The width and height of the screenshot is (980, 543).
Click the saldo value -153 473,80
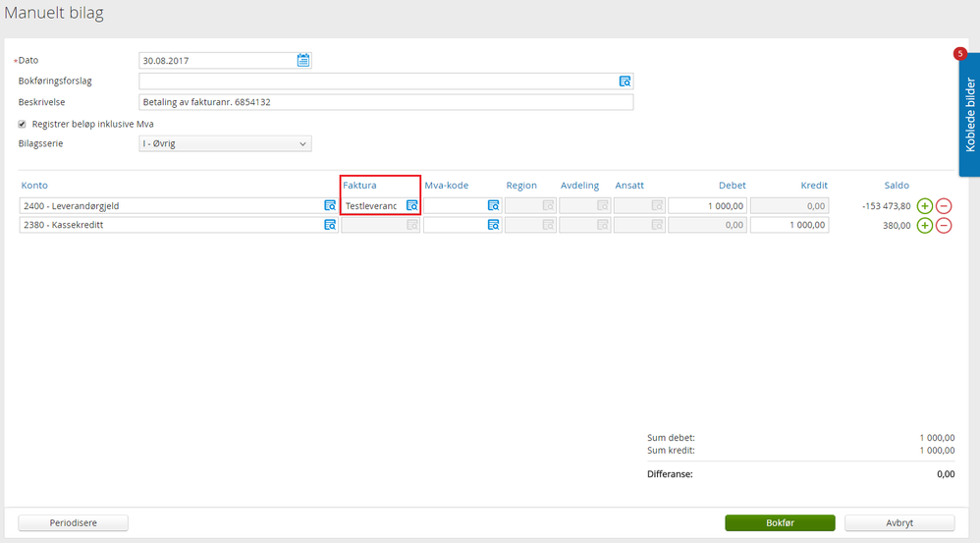(887, 206)
